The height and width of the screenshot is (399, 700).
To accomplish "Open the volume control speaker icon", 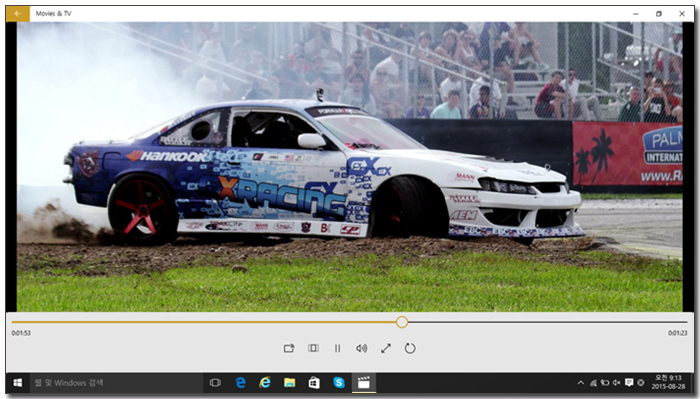I will (x=362, y=348).
